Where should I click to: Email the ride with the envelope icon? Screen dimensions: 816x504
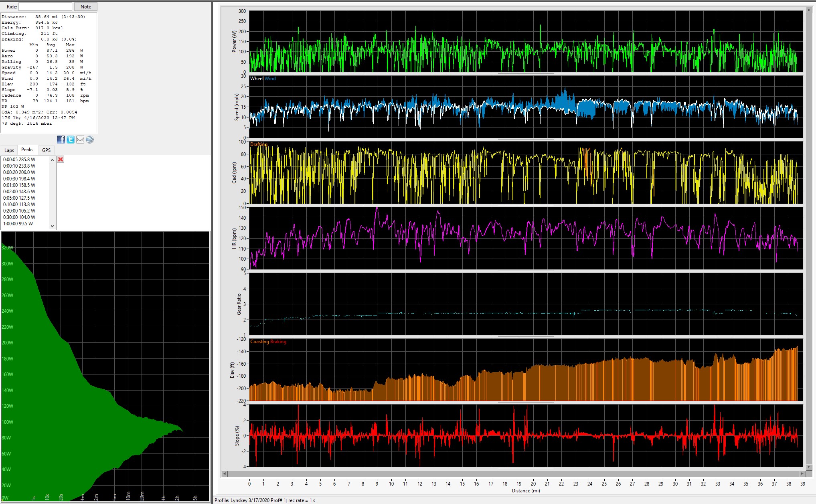click(80, 140)
